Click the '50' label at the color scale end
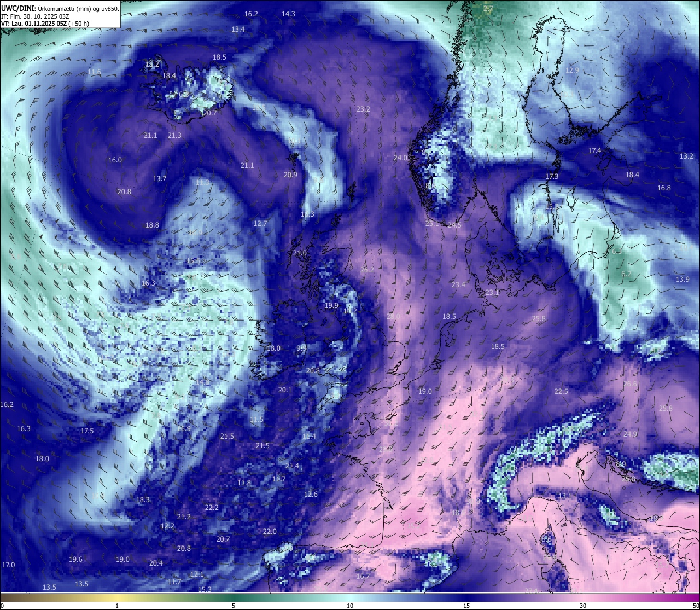700x610 pixels. 696,606
